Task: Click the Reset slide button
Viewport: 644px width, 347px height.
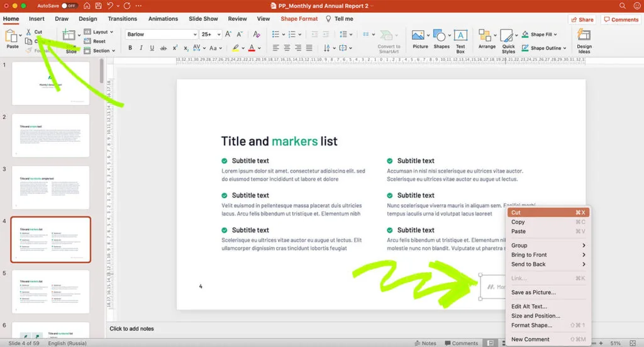Action: 95,41
